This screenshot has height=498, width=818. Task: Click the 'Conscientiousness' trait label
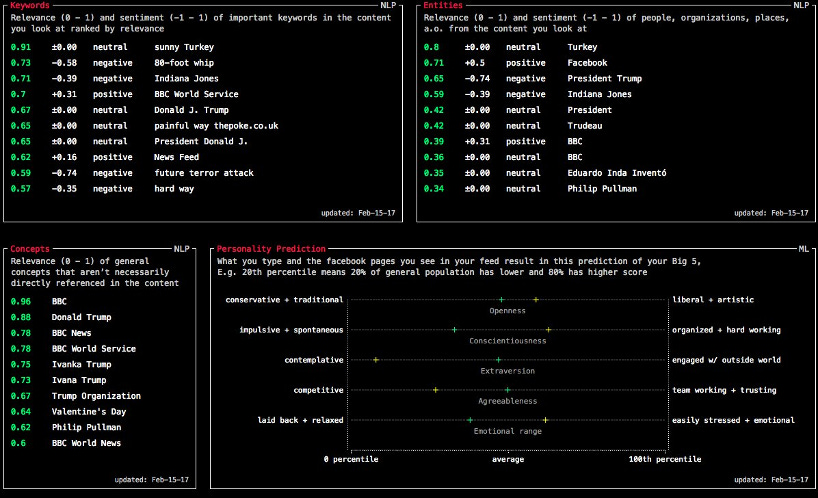point(508,341)
